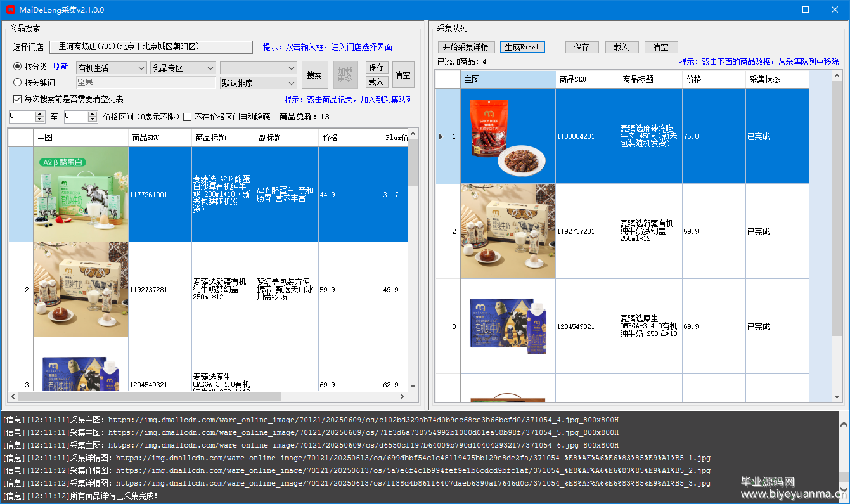
Task: Click the 搜索 button
Action: 314,75
